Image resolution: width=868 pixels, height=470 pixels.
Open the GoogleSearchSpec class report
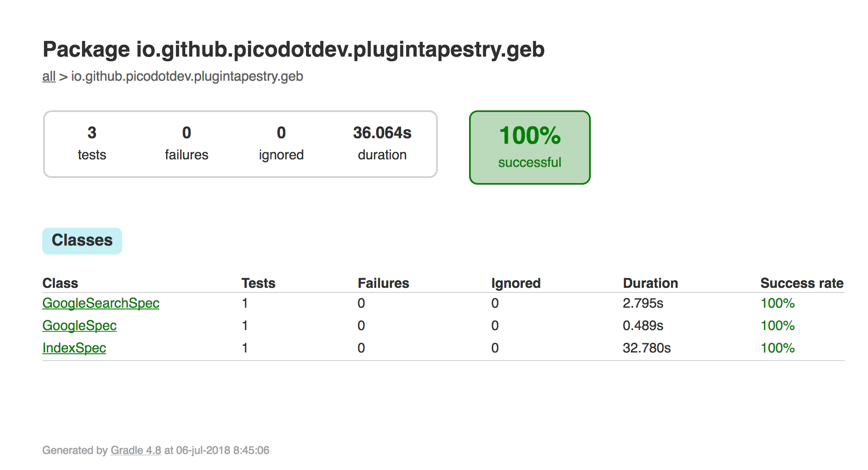click(x=101, y=303)
